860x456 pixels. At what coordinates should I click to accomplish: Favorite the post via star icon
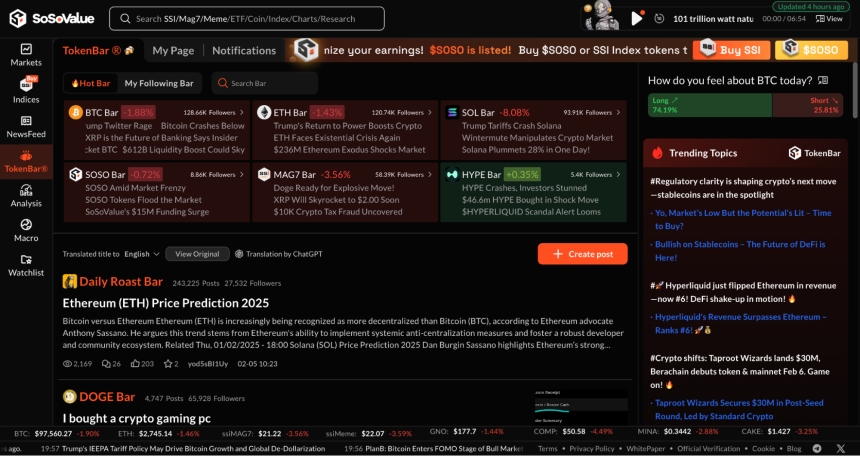[x=168, y=364]
